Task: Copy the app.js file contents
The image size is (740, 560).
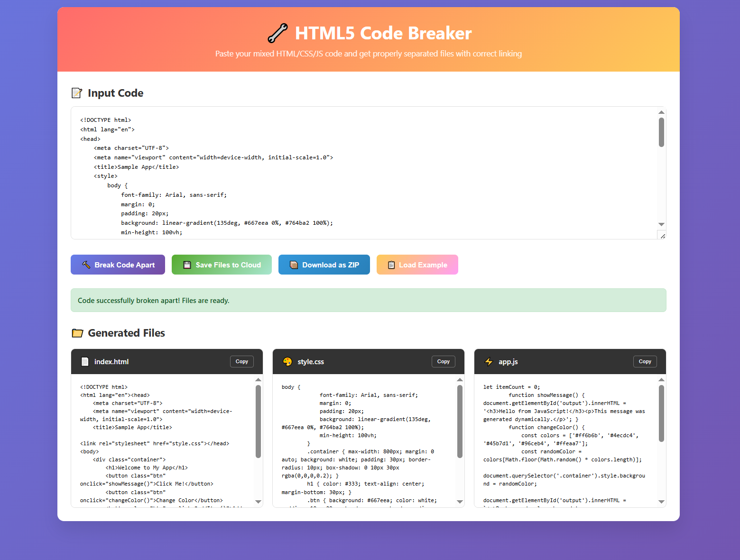Action: [645, 361]
